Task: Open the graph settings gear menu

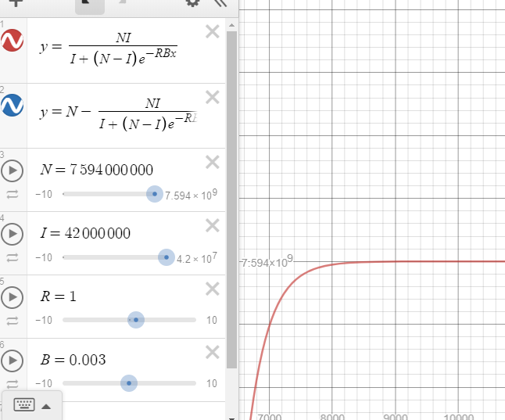Action: pos(192,3)
